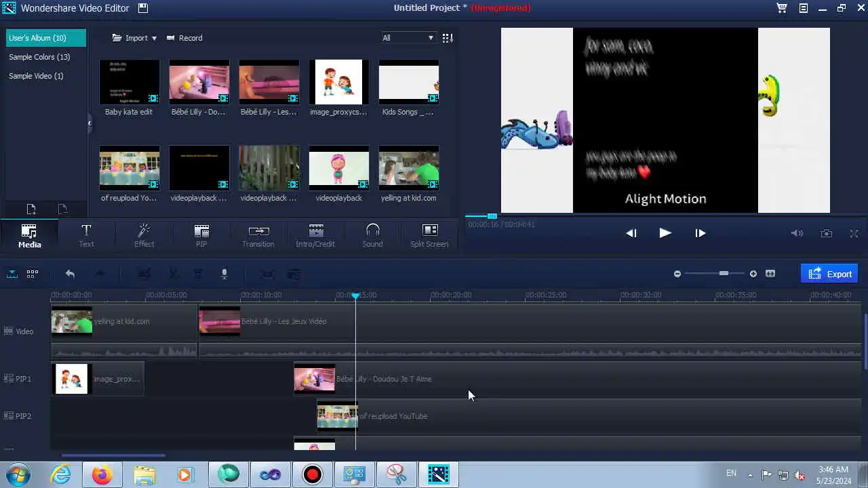Click the timeline playhead marker
This screenshot has width=868, height=488.
tap(355, 296)
